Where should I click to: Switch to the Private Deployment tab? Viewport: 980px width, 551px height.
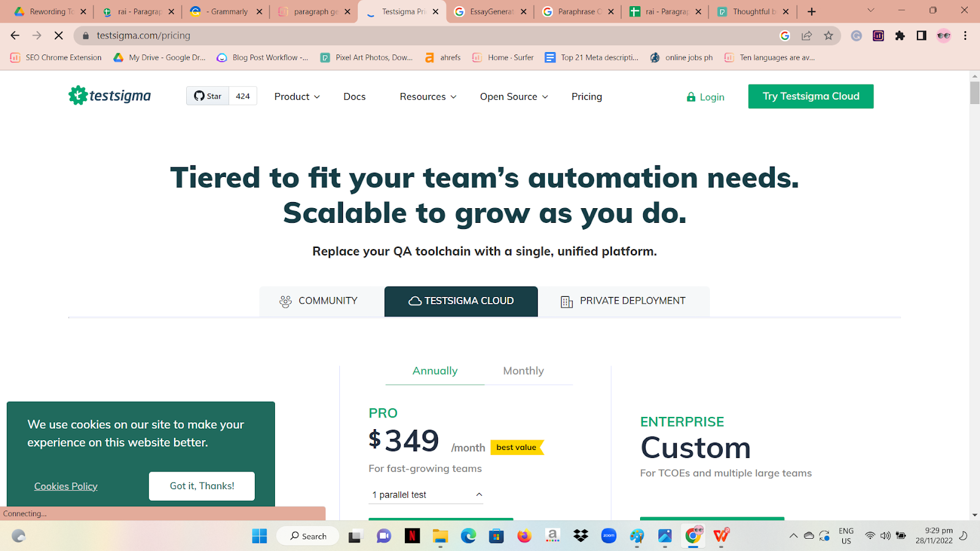(624, 301)
